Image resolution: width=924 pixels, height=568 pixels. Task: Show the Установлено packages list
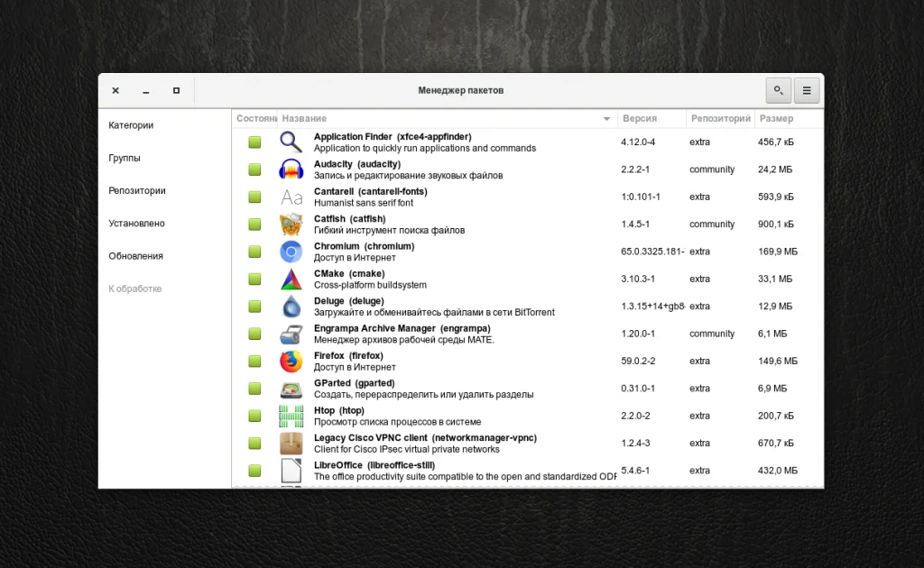pos(136,223)
